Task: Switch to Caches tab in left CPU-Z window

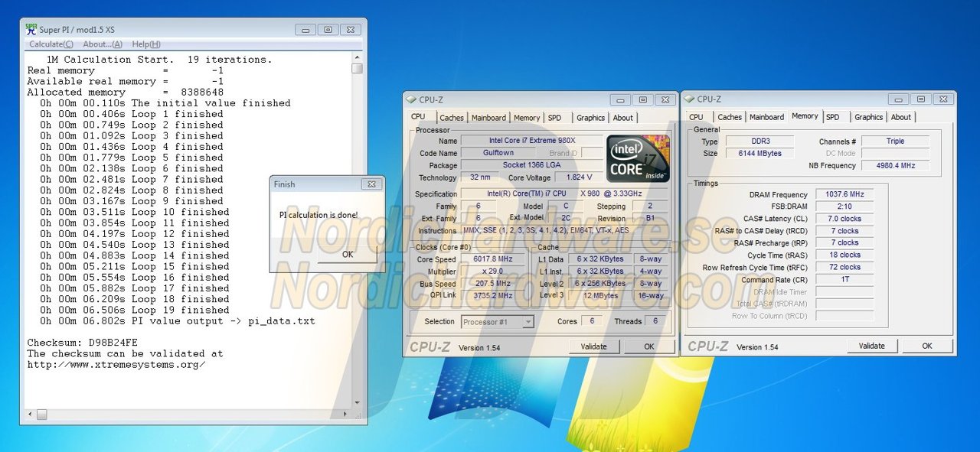Action: coord(451,118)
